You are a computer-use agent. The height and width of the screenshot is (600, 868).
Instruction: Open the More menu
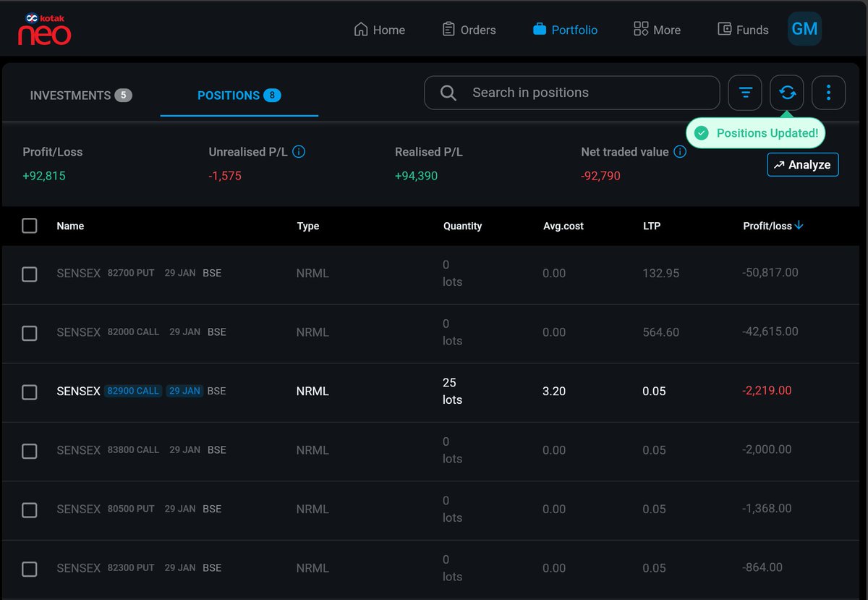point(657,30)
